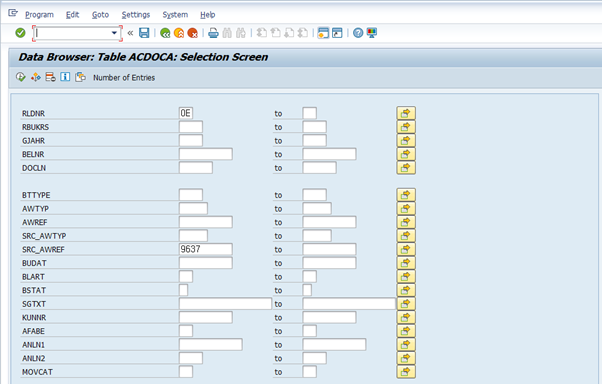Click the SRC_AWREF field containing 9637
The width and height of the screenshot is (602, 384).
pyautogui.click(x=206, y=249)
